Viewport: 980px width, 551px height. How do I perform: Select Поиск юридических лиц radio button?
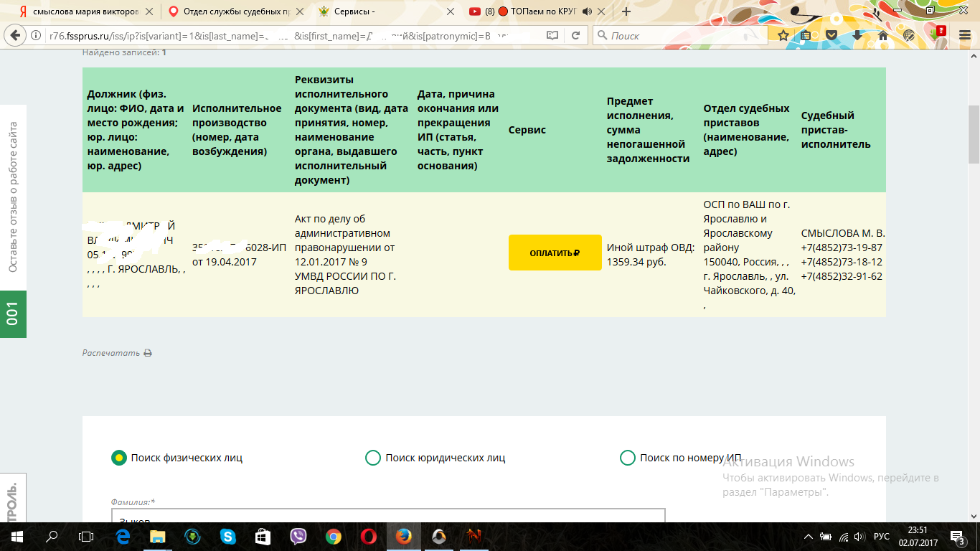(373, 458)
